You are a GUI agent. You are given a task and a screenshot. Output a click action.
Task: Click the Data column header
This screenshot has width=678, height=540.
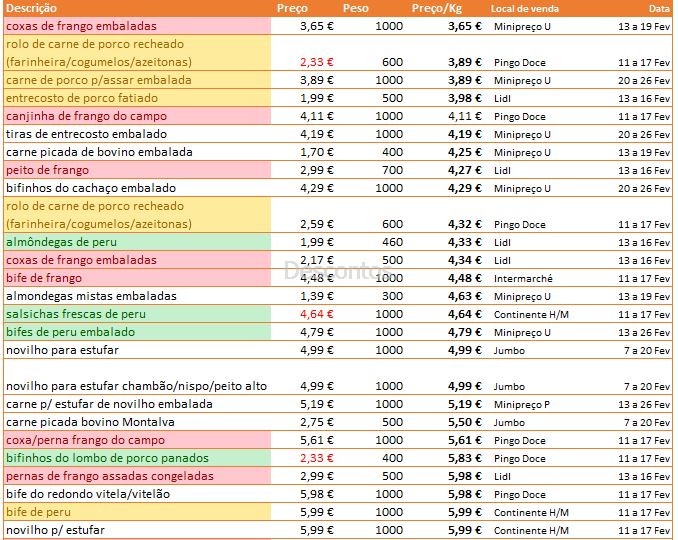coord(659,8)
